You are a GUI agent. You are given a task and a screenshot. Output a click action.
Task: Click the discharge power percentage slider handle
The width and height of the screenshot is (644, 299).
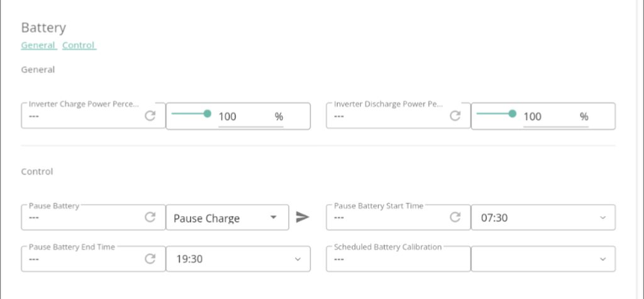tap(513, 114)
